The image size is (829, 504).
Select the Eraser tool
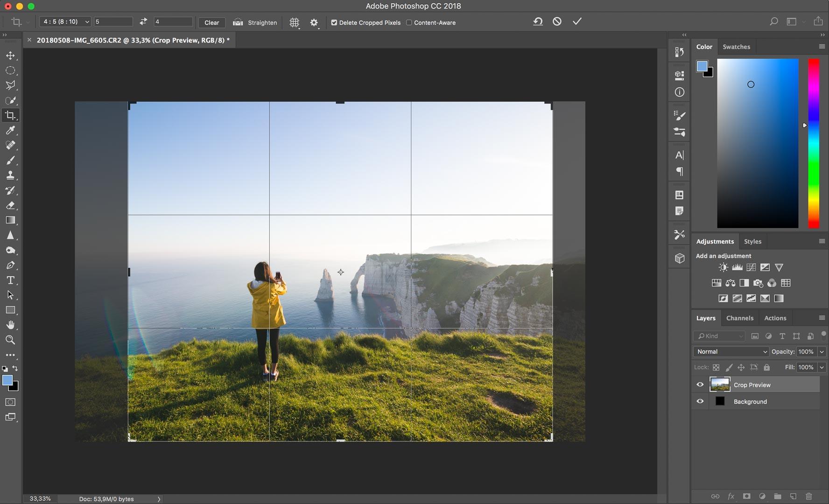pos(10,205)
